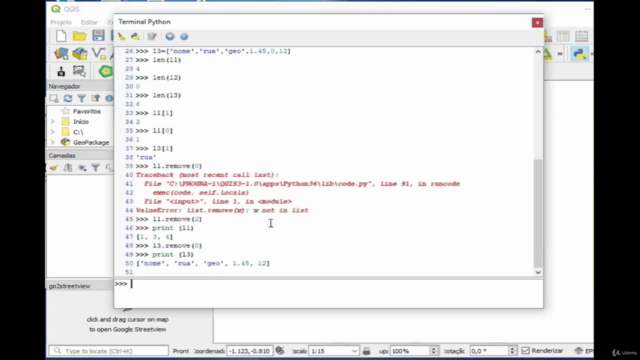Click the Clear Console broom icon
The height and width of the screenshot is (360, 640).
tap(122, 36)
